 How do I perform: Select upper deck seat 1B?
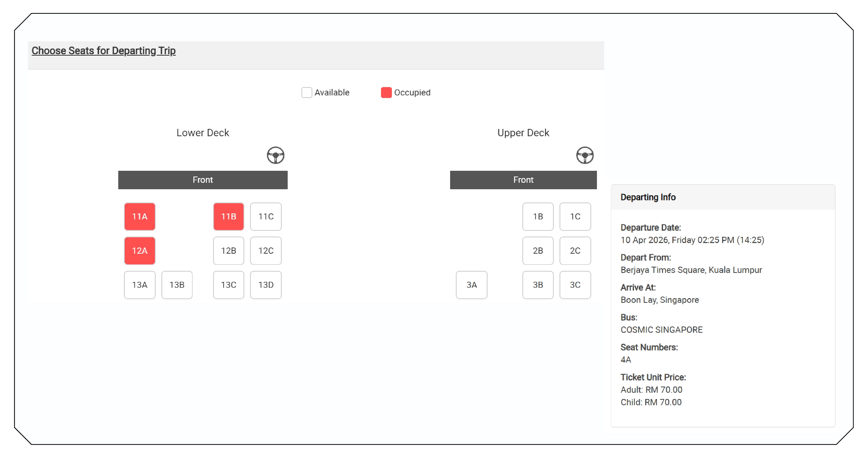(538, 217)
